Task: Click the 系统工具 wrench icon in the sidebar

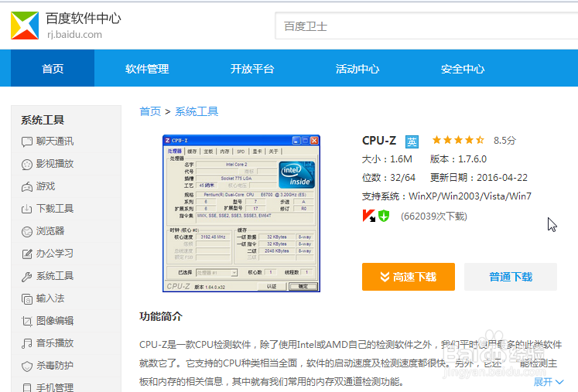Action: pos(27,276)
